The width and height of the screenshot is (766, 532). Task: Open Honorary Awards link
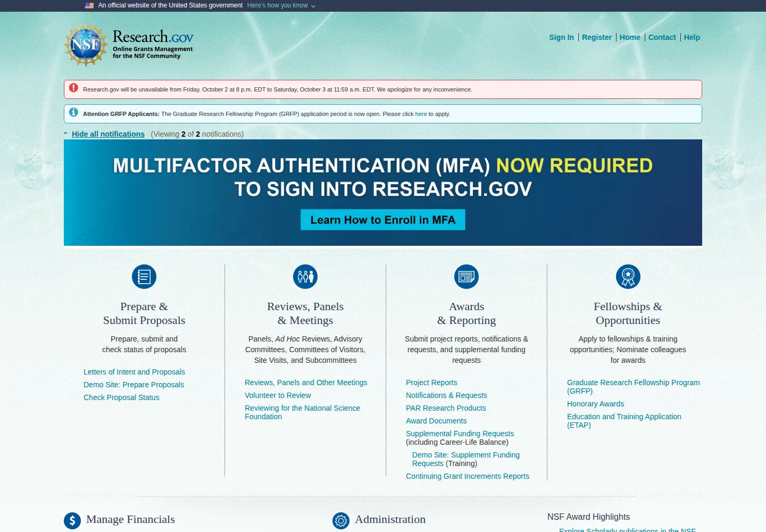pyautogui.click(x=595, y=404)
